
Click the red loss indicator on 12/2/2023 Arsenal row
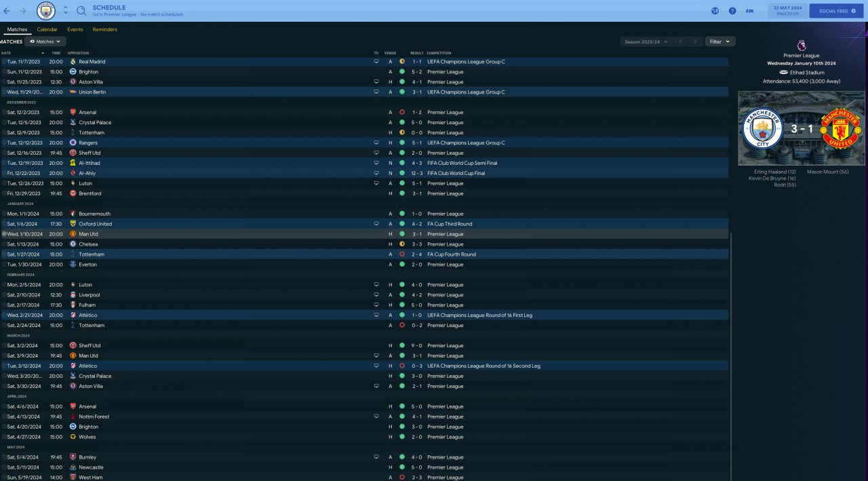[x=402, y=113]
